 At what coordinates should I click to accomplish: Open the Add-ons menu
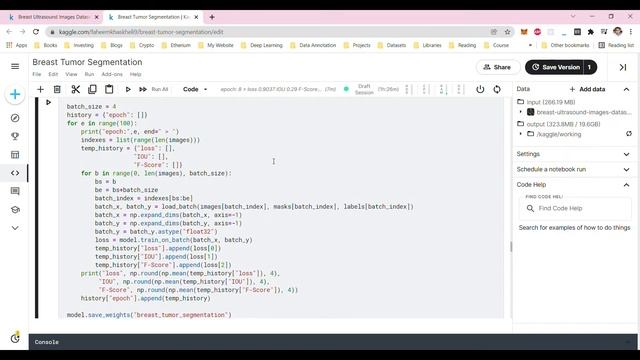112,74
